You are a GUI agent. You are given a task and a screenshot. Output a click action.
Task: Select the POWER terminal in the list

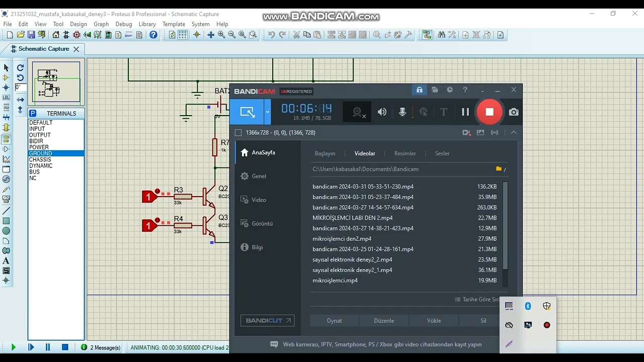(x=39, y=147)
